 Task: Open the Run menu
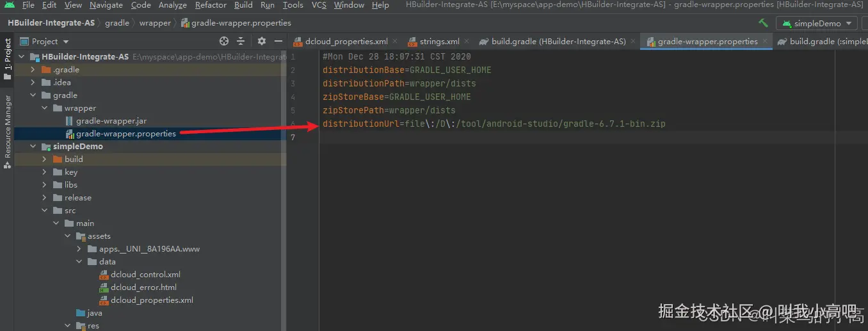[x=268, y=5]
